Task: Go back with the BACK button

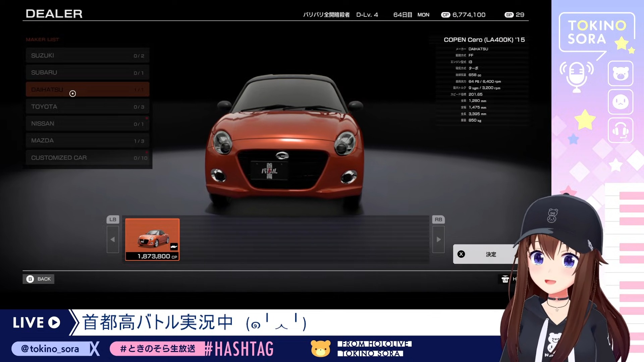Action: coord(38,279)
